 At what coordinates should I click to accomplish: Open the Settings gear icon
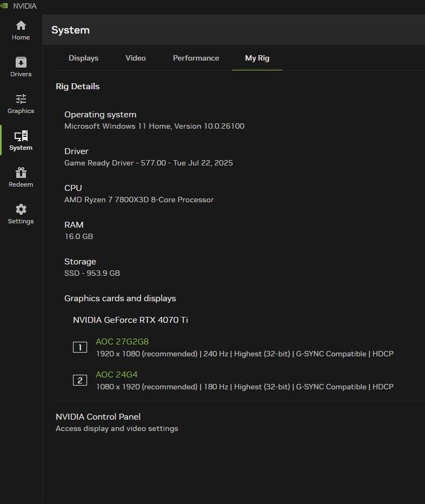(21, 210)
